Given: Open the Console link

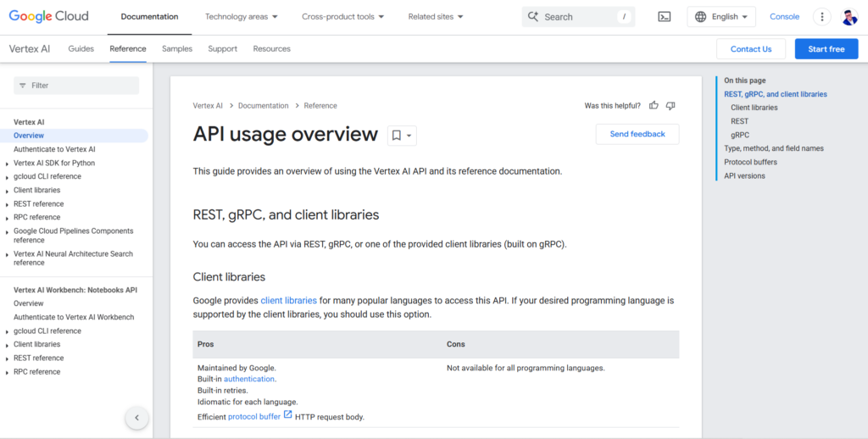Looking at the screenshot, I should [x=784, y=17].
